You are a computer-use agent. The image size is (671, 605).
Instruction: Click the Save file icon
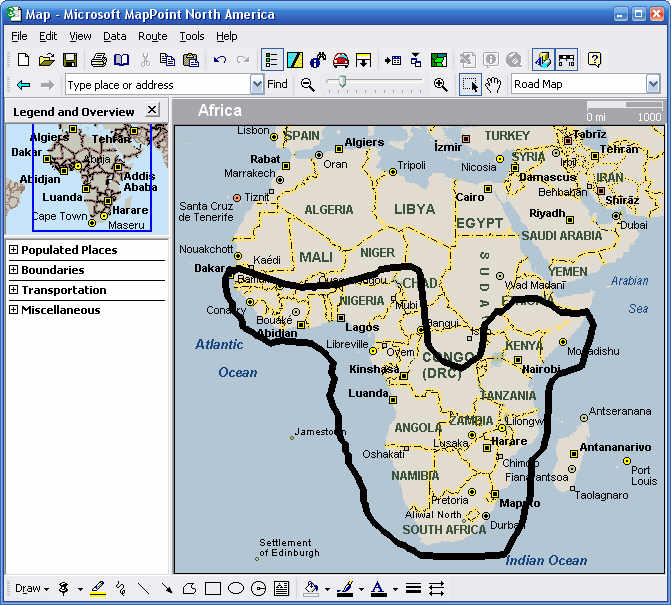click(x=70, y=60)
